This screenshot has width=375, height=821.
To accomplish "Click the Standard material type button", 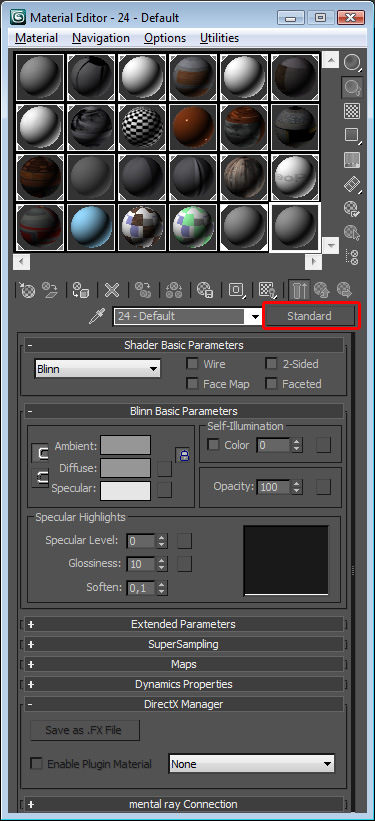I will pos(310,316).
